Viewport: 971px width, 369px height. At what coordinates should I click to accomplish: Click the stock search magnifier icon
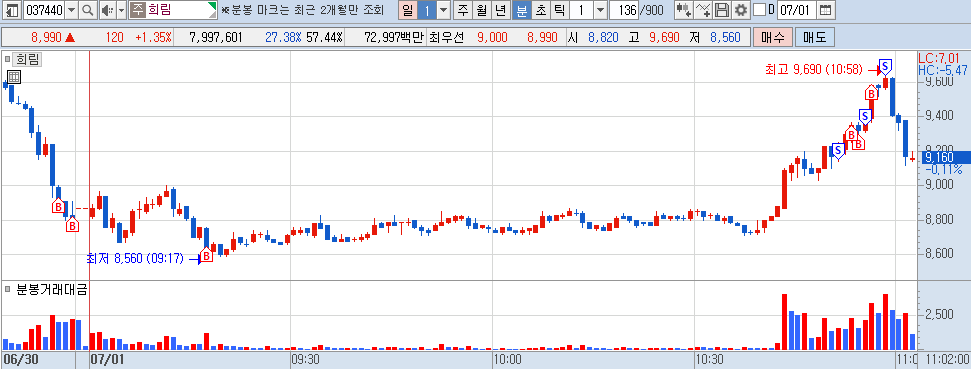tap(87, 10)
